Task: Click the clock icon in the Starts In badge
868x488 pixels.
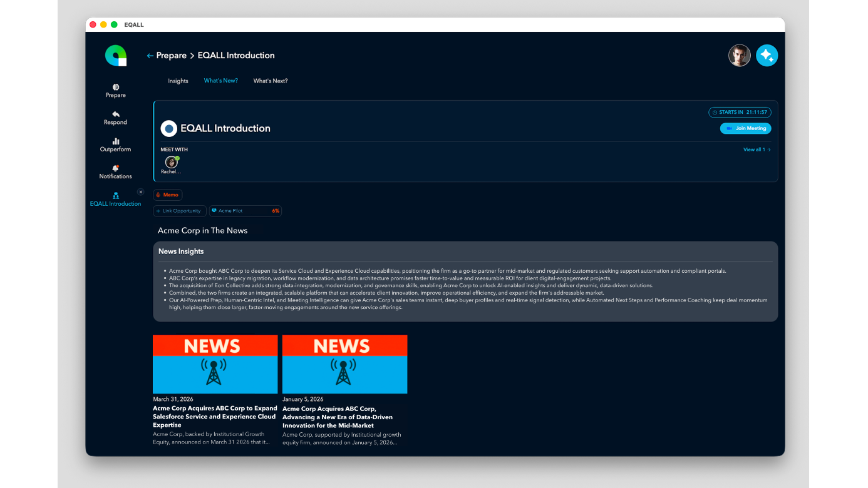Action: [x=715, y=113]
